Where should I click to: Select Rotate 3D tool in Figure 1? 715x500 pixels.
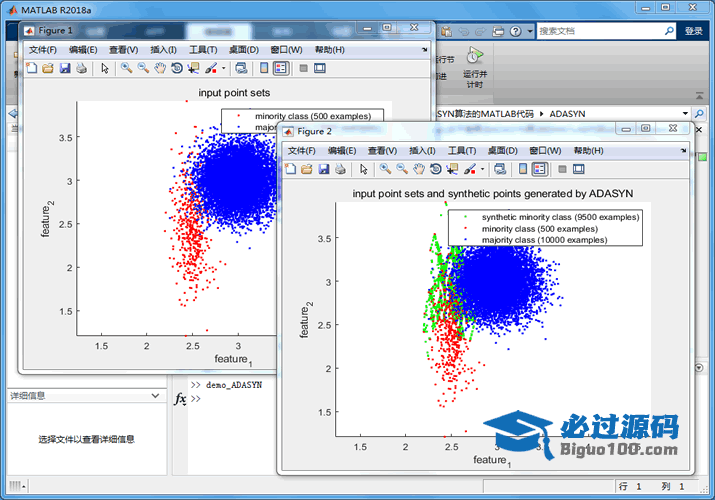click(176, 68)
